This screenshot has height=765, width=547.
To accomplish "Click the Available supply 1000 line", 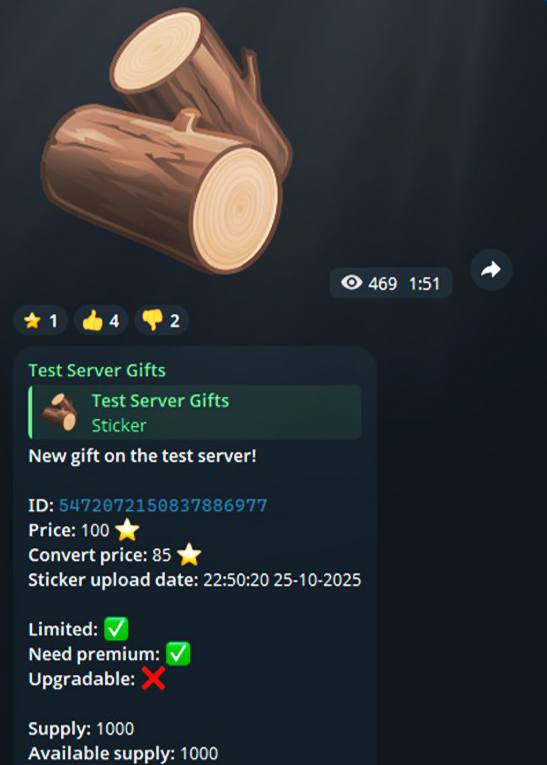I will click(x=123, y=754).
